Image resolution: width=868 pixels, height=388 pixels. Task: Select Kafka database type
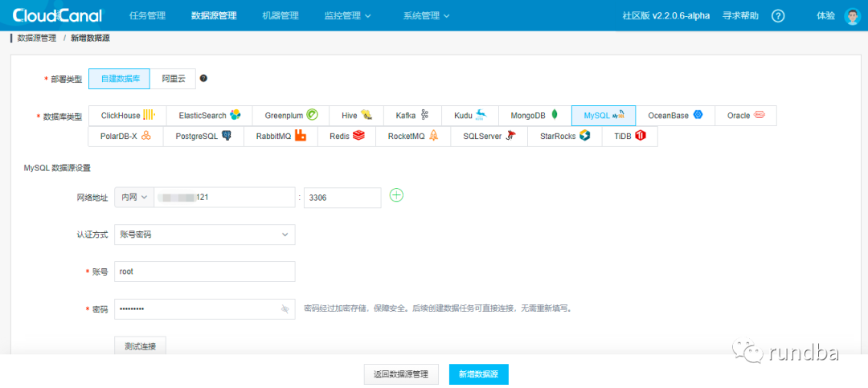(x=412, y=116)
